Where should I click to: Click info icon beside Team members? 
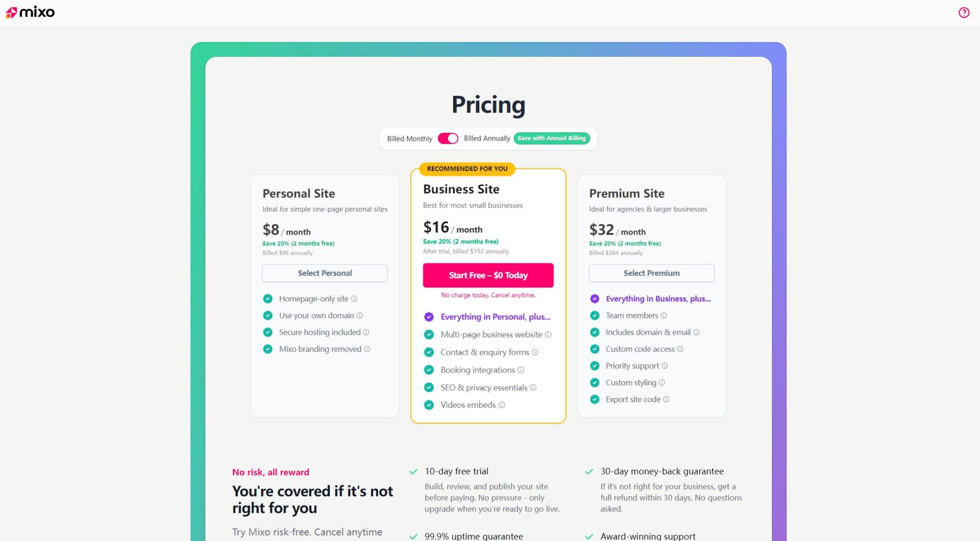coord(664,316)
